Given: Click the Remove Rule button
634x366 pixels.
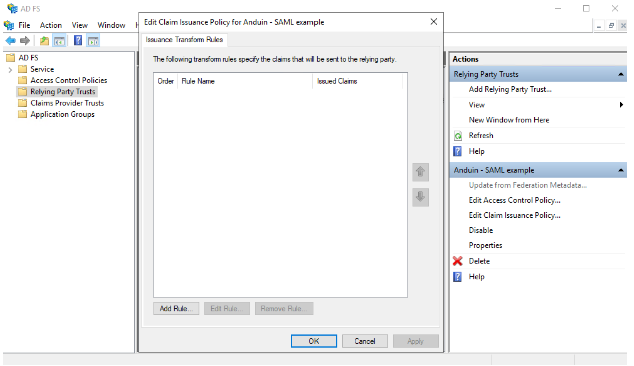Looking at the screenshot, I should pyautogui.click(x=284, y=309).
